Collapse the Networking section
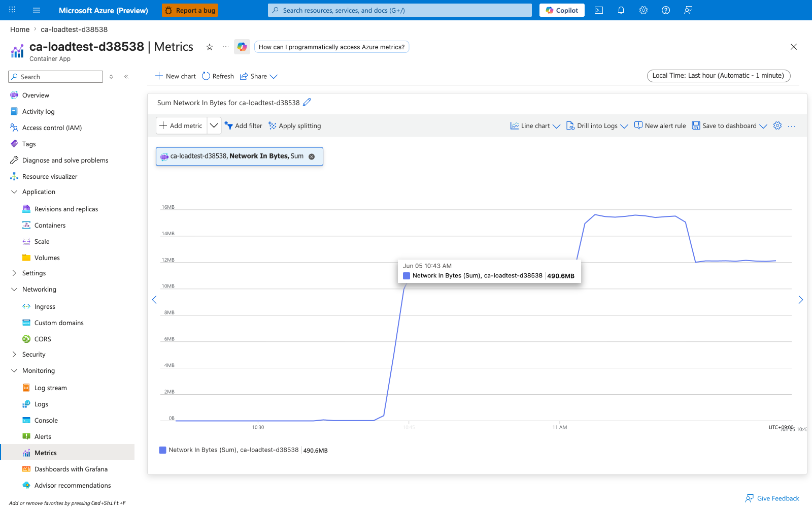 pyautogui.click(x=14, y=290)
